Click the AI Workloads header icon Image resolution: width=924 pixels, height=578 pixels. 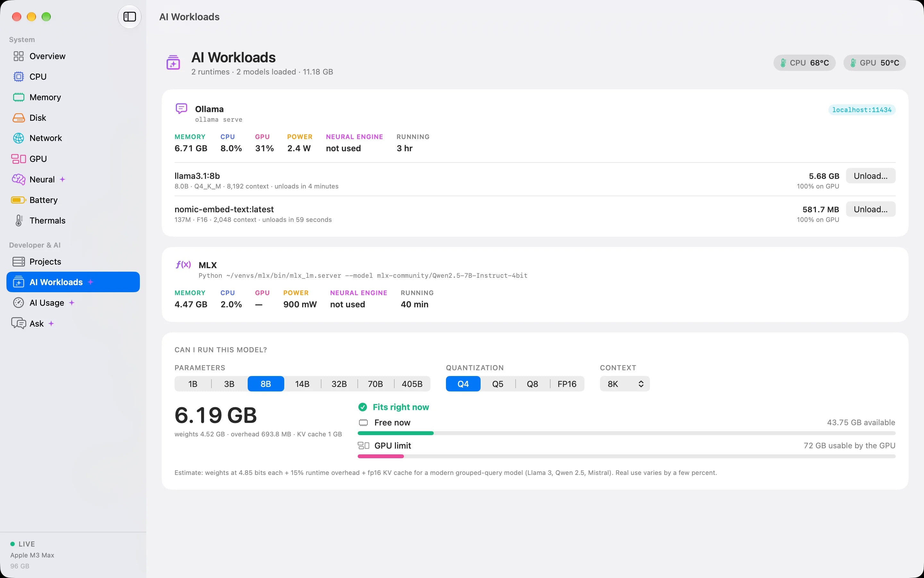pos(173,62)
